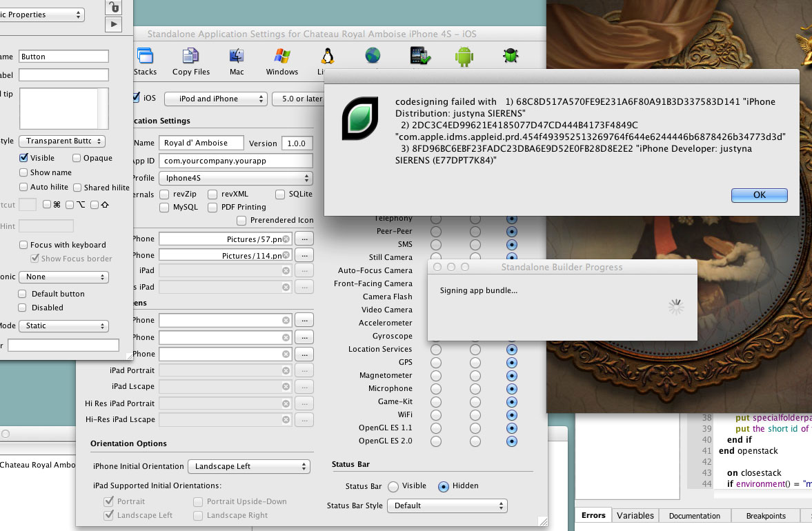Image resolution: width=812 pixels, height=531 pixels.
Task: Browse for the Pictures/57 icon file
Action: click(x=304, y=239)
